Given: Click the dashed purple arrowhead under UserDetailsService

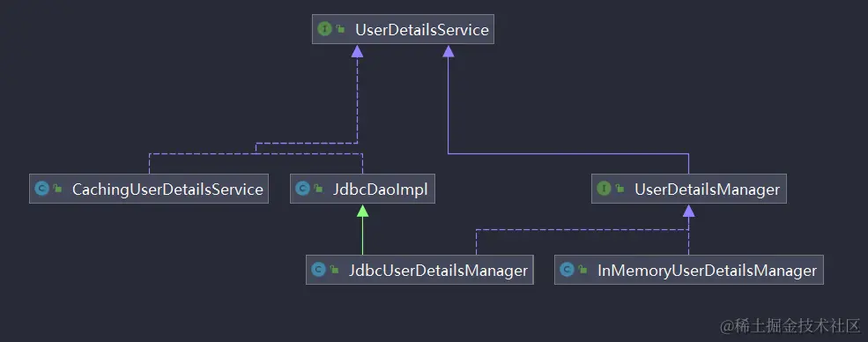Looking at the screenshot, I should (358, 51).
